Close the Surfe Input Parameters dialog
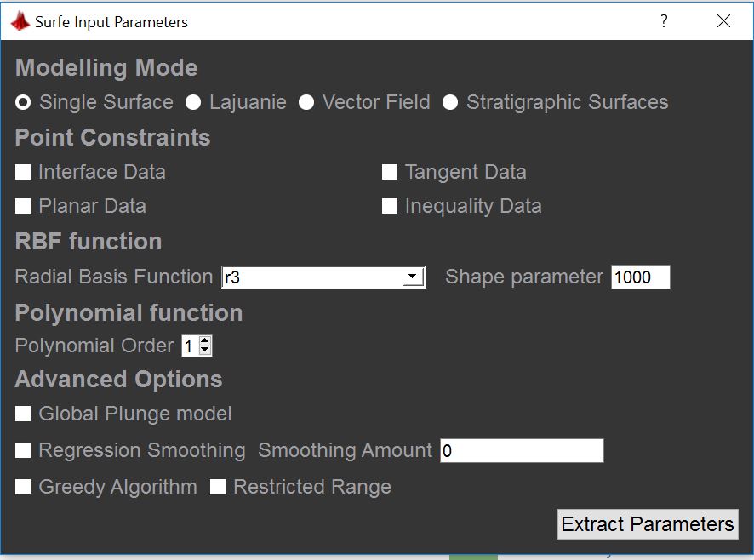754x560 pixels. tap(723, 21)
